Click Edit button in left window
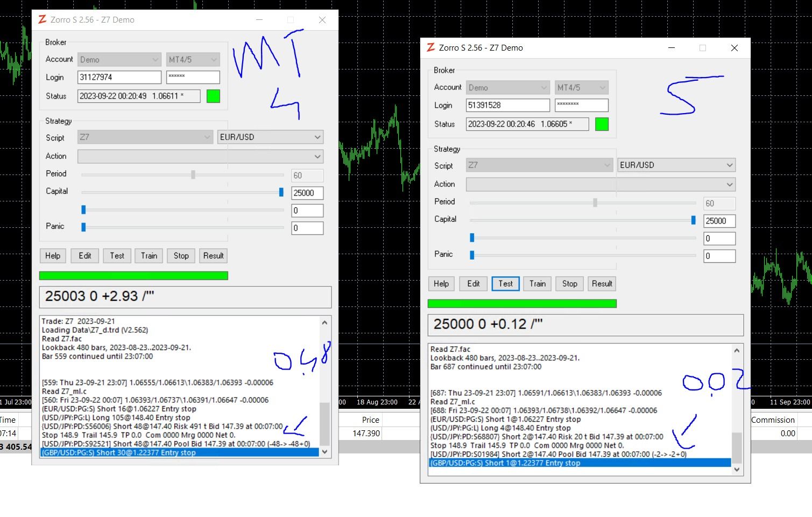 coord(85,256)
